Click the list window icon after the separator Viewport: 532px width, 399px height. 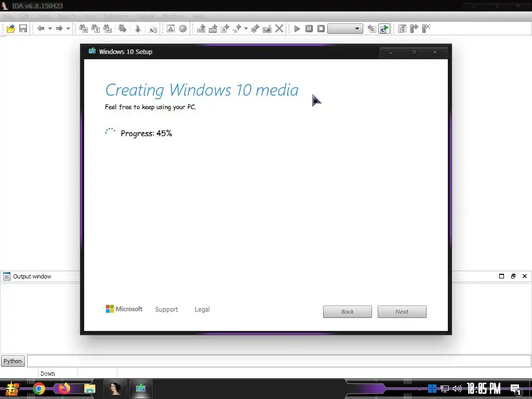click(x=402, y=29)
